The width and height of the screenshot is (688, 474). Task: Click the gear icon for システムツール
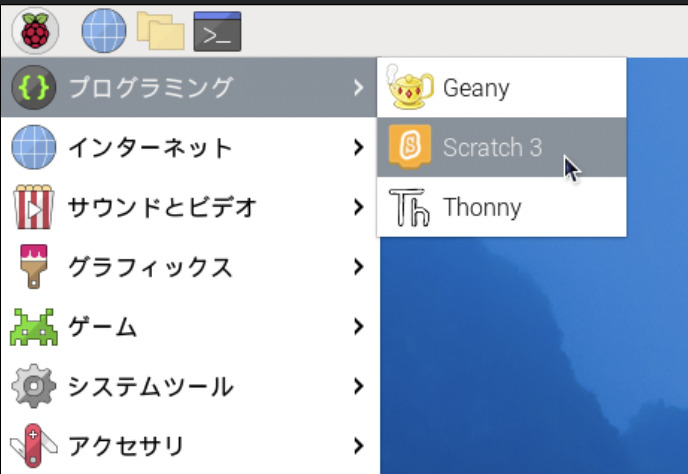tap(33, 386)
